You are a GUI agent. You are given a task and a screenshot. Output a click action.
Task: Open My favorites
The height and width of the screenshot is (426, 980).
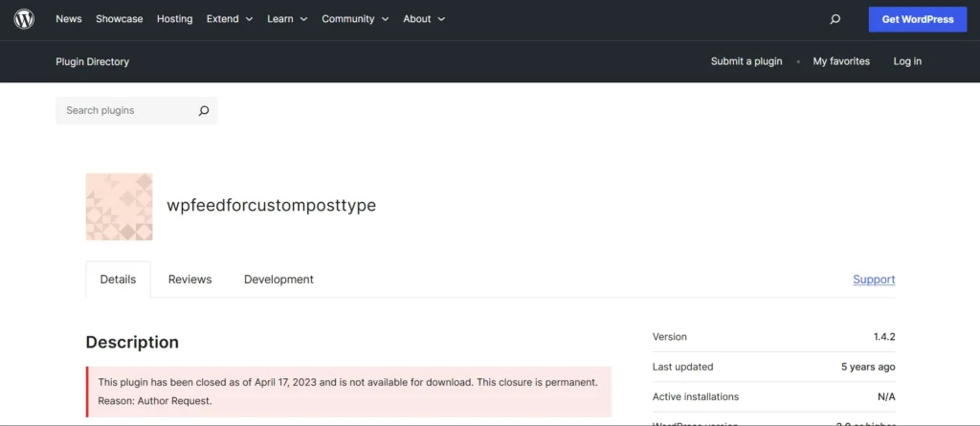841,61
